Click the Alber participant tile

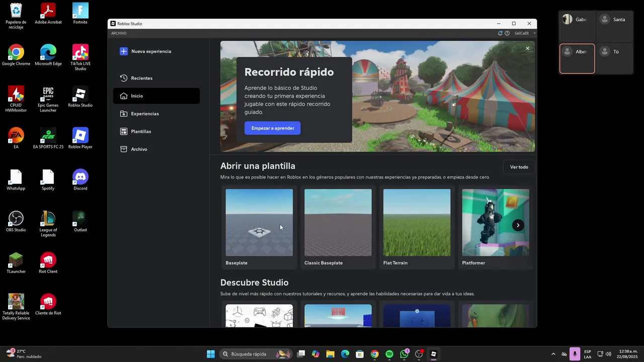(x=577, y=59)
